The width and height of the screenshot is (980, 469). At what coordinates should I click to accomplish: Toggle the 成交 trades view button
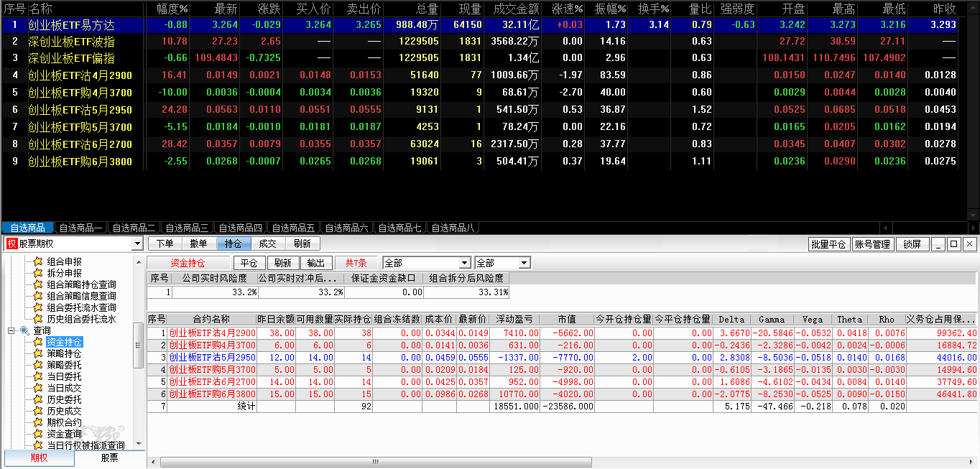[x=268, y=244]
